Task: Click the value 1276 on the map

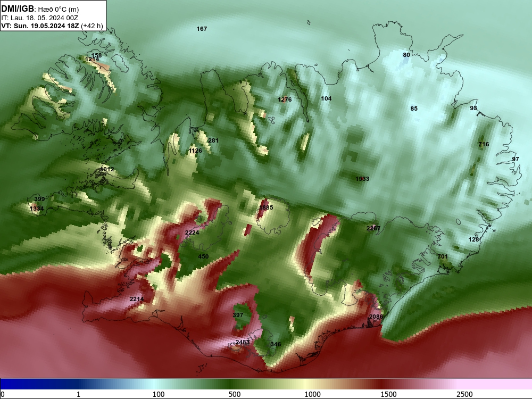Action: (285, 99)
